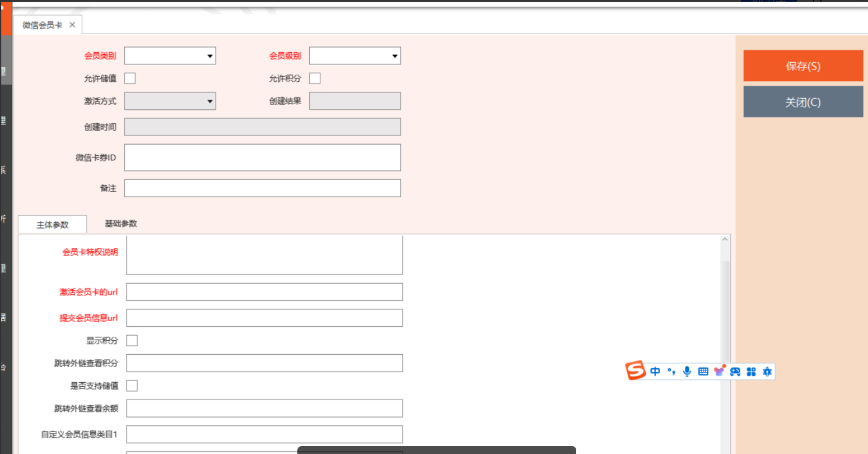This screenshot has height=454, width=868.
Task: Open the 激活方式 combo box
Action: coord(170,101)
